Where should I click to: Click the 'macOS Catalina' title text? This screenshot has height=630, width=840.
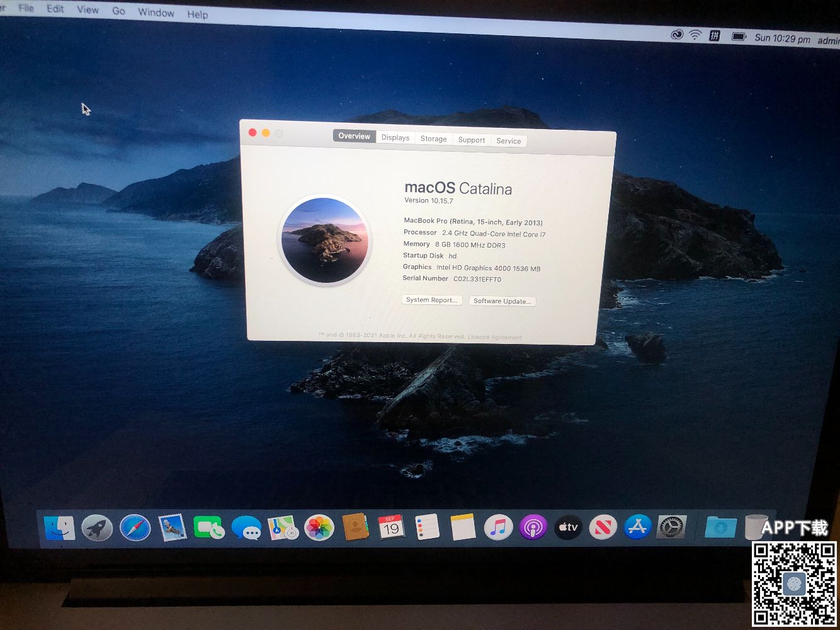[x=458, y=188]
